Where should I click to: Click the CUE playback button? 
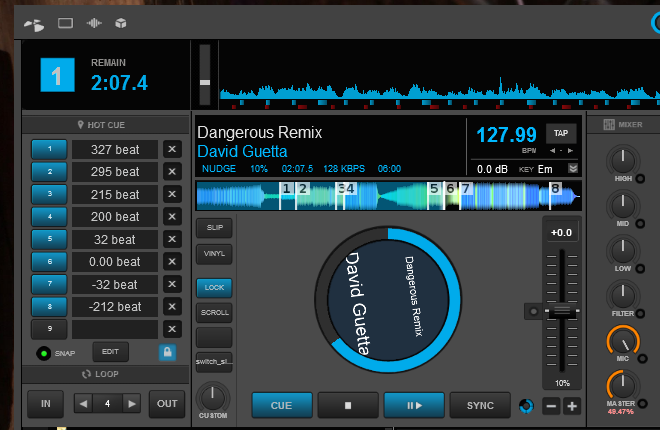[x=282, y=406]
